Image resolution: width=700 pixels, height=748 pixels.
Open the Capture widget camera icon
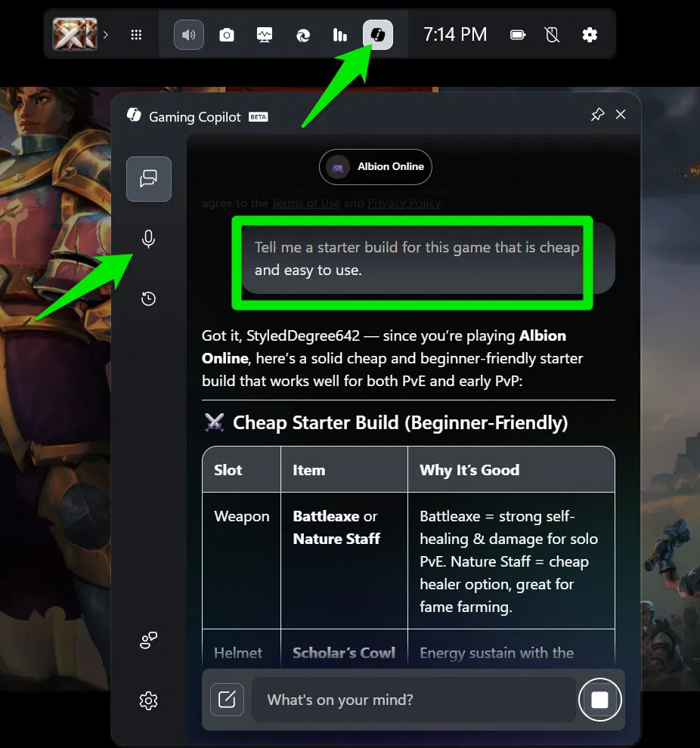click(x=227, y=34)
